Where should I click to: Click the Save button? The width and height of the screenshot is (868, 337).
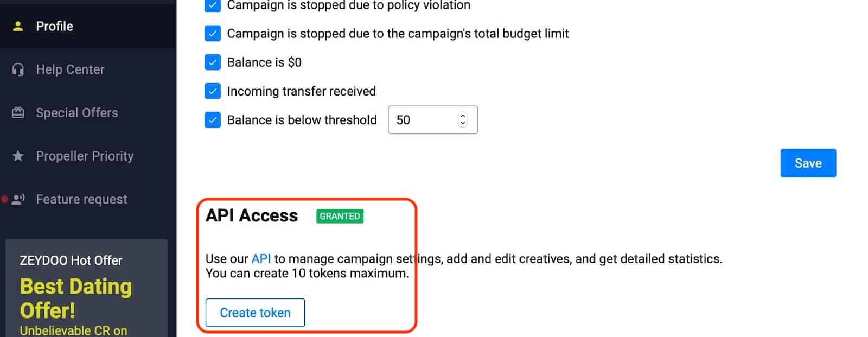(x=808, y=163)
